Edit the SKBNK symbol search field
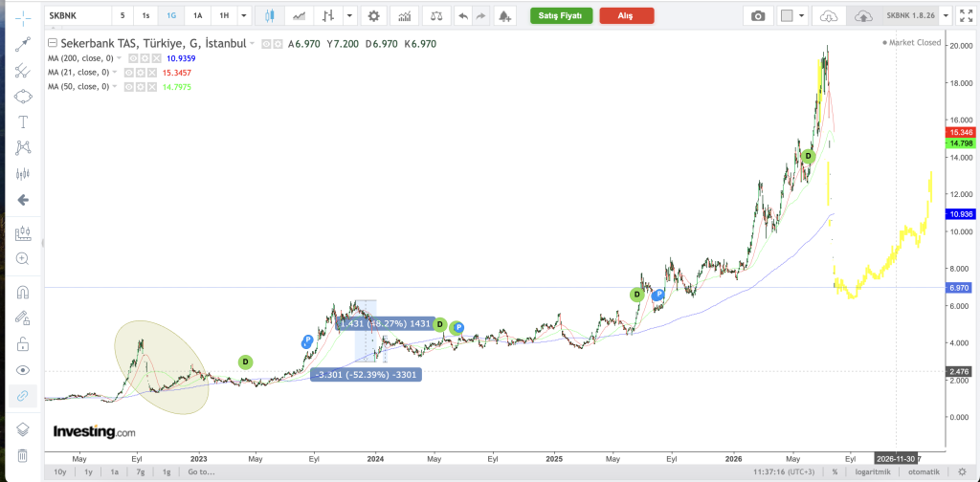Viewport: 980px width, 482px height. coord(78,15)
